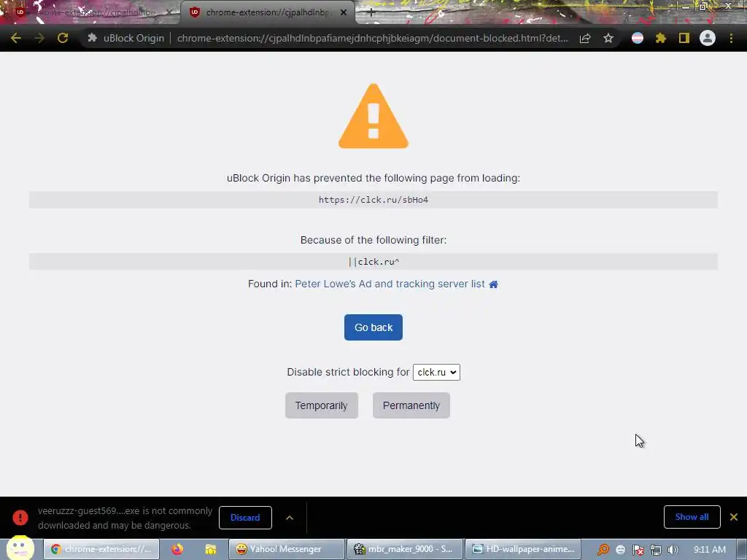
Task: Click the grey round tray icon
Action: coord(620,550)
